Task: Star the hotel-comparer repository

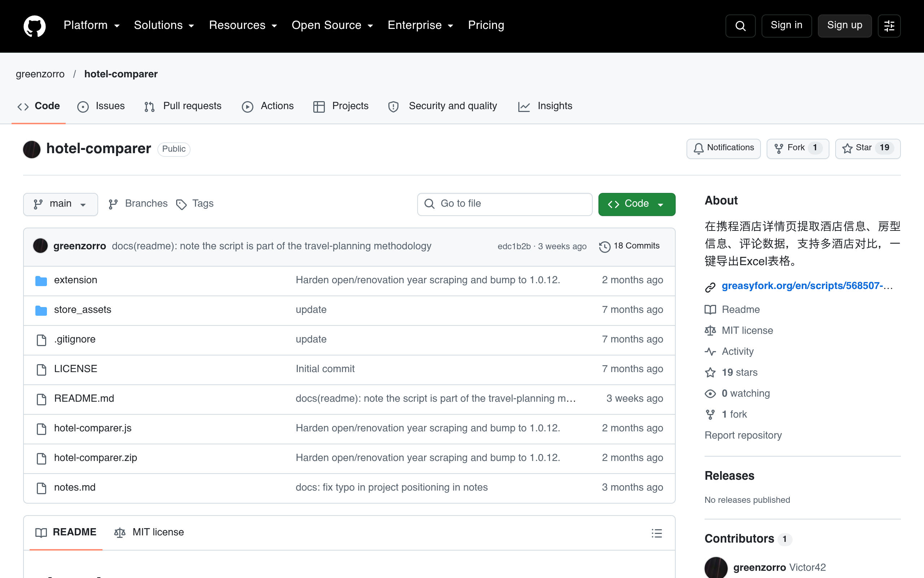Action: tap(867, 148)
